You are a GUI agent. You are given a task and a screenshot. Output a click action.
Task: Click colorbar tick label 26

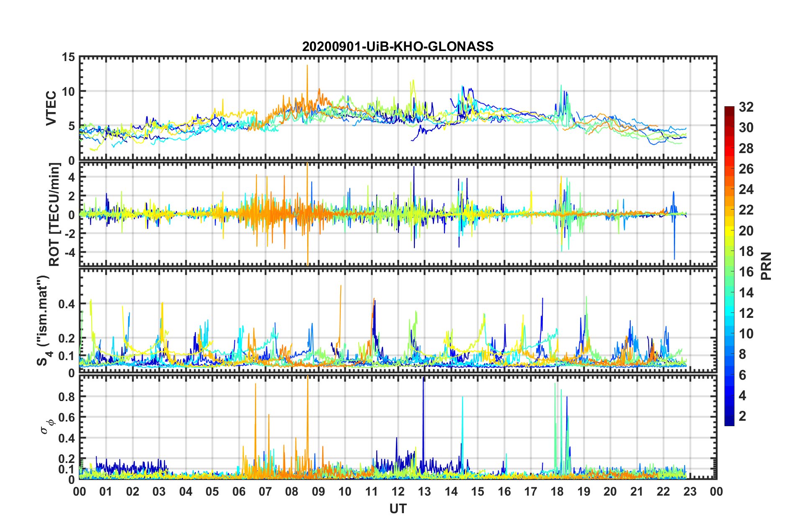click(746, 169)
